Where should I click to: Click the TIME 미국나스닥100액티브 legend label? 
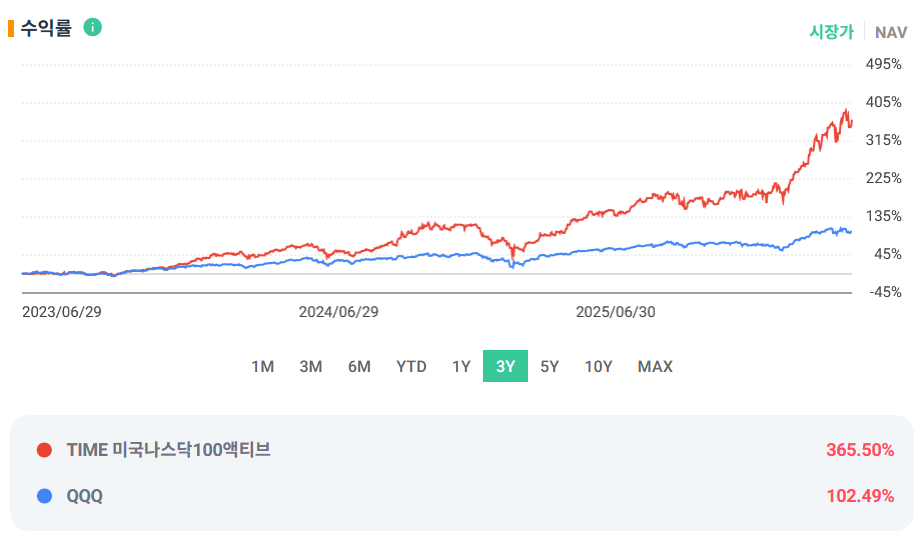point(169,450)
